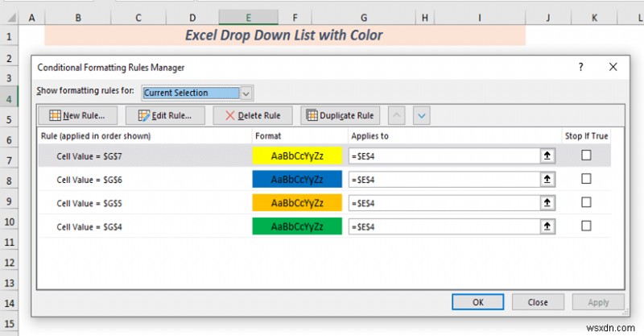The height and width of the screenshot is (336, 644).
Task: Click the orange format preview swatch
Action: (297, 203)
